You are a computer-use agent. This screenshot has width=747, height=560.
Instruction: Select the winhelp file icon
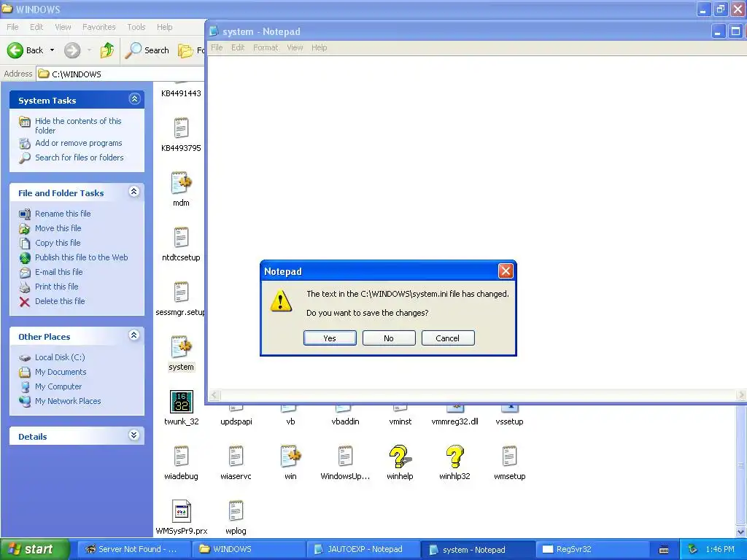tap(400, 456)
